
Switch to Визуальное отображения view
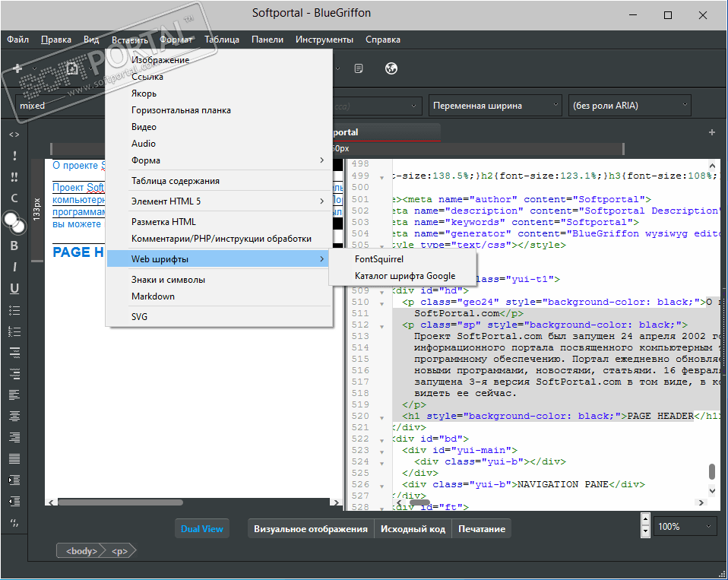point(311,528)
